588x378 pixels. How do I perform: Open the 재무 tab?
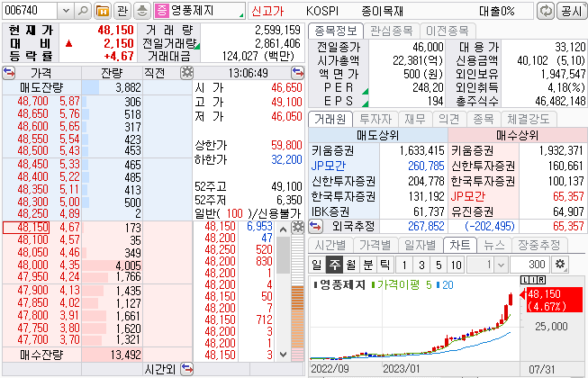coord(415,119)
